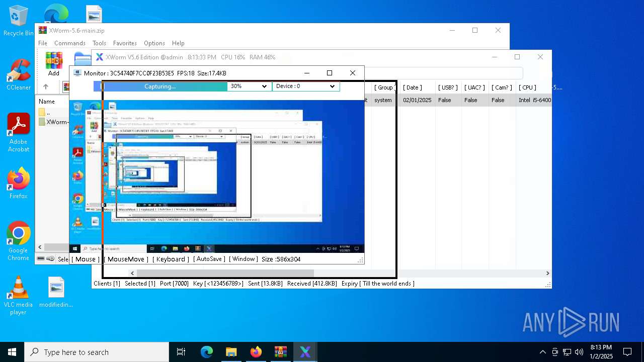Click the [ Cam? ] column header
Screen dimensions: 644x362
[x=502, y=87]
